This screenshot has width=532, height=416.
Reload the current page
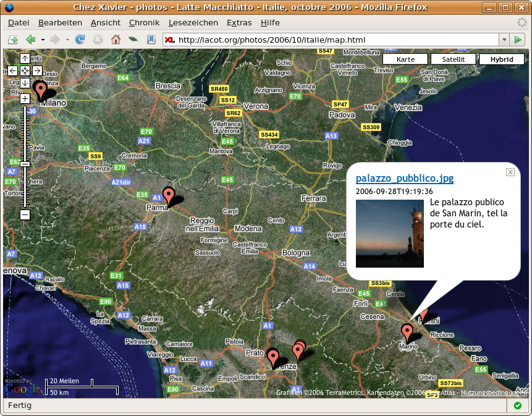[80, 40]
